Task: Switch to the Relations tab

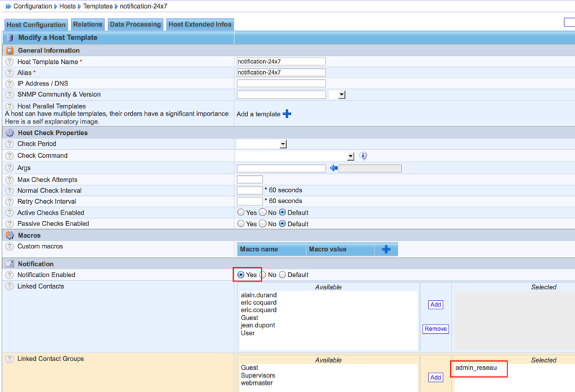Action: tap(88, 24)
